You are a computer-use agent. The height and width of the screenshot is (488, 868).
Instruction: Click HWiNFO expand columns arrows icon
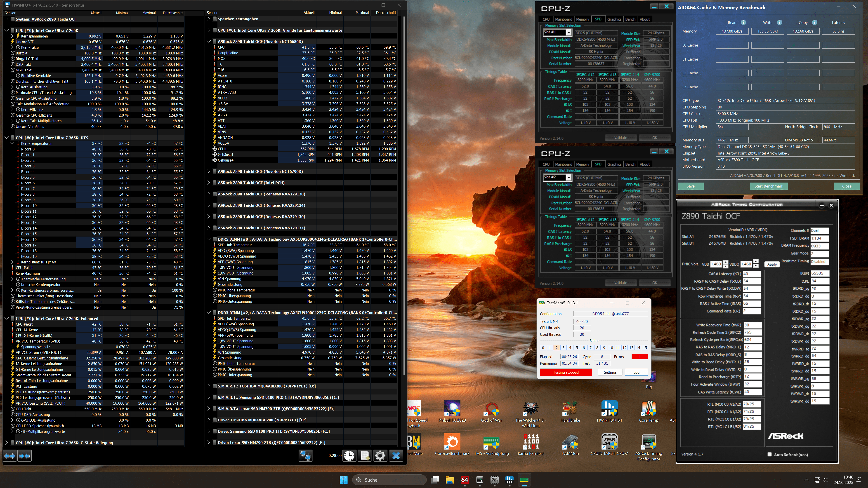coord(10,456)
